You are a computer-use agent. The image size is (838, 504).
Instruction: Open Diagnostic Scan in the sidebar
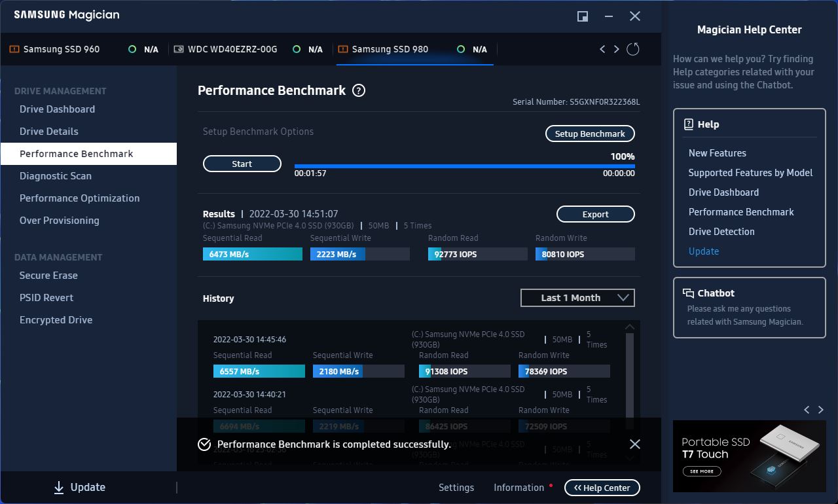click(88, 176)
